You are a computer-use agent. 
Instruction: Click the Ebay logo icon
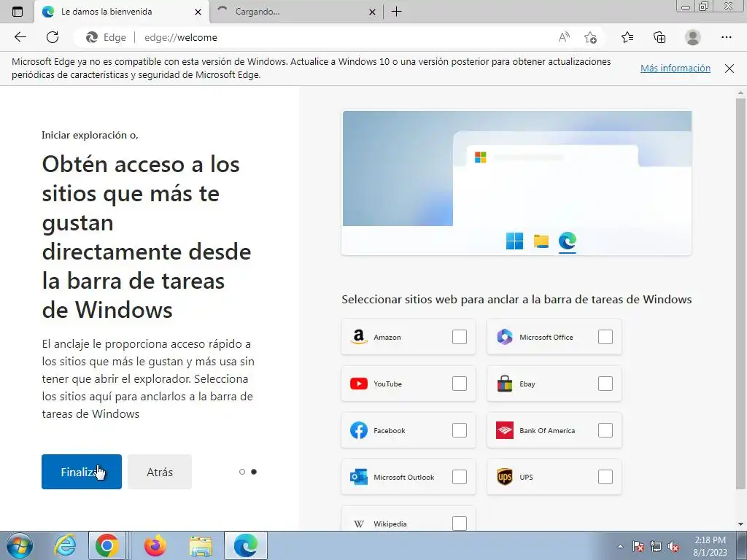tap(505, 384)
